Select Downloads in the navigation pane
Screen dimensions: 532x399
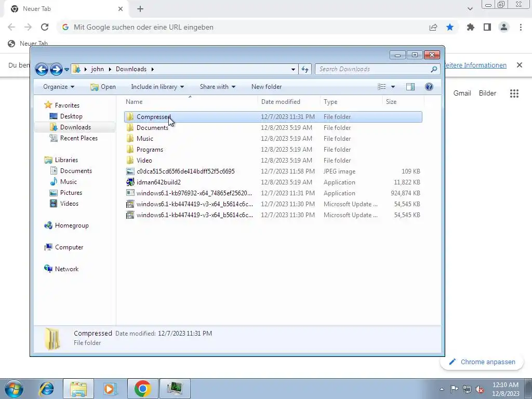75,127
